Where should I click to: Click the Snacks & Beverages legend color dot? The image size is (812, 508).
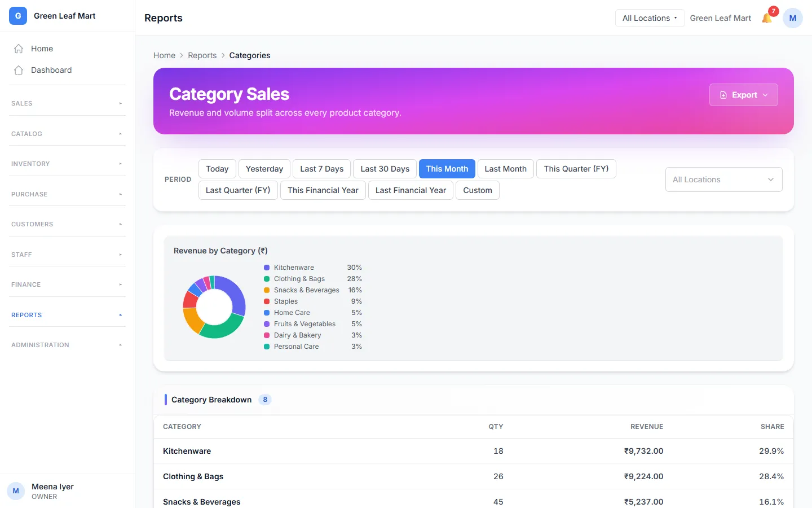click(267, 290)
